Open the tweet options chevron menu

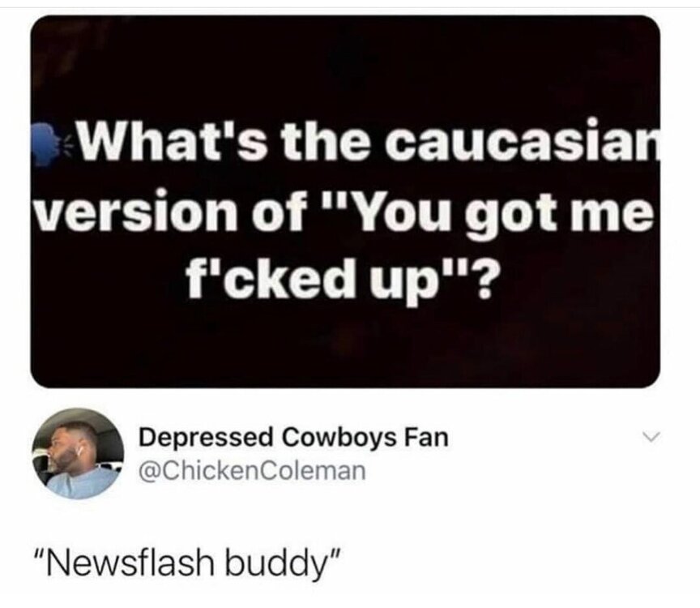point(651,435)
